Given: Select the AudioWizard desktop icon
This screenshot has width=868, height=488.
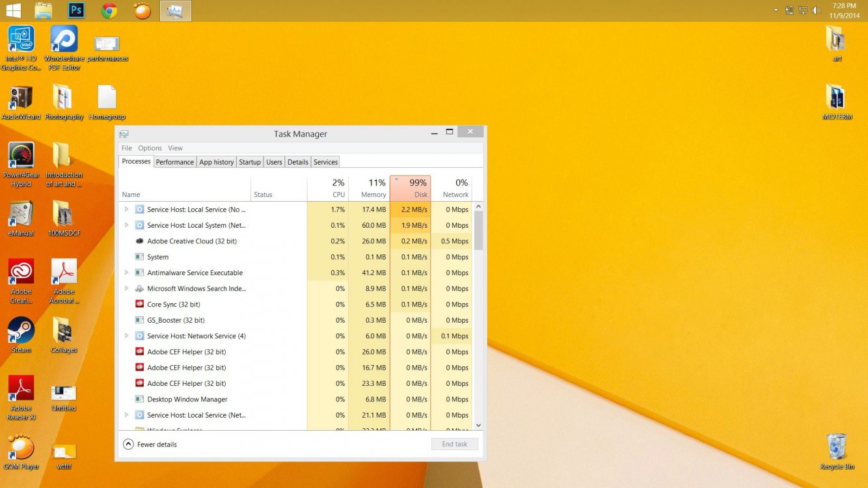Looking at the screenshot, I should click(x=21, y=103).
